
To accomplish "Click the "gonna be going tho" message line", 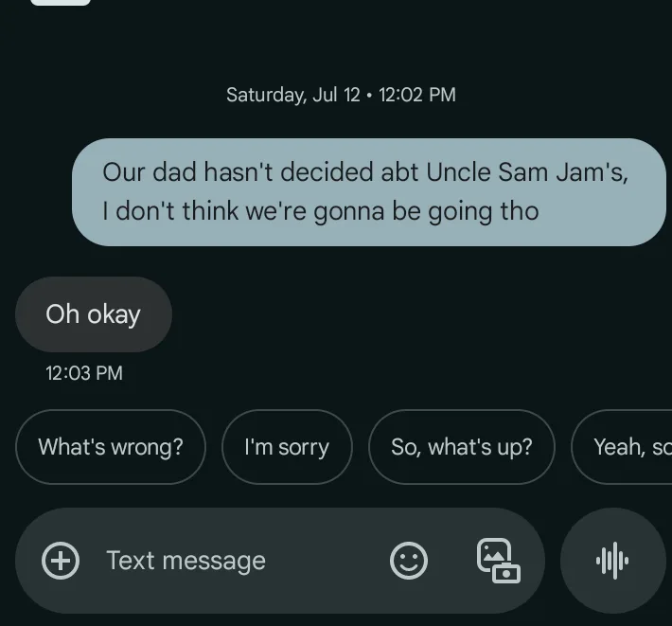I will 426,211.
